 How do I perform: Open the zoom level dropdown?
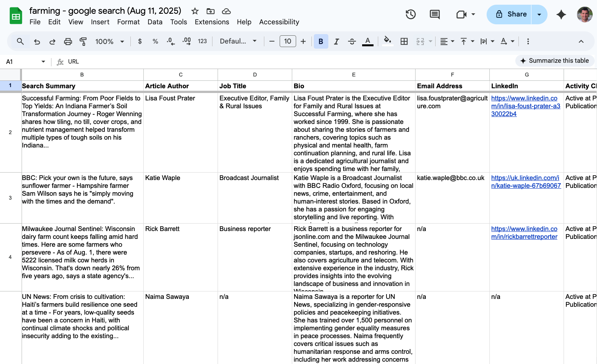coord(109,41)
